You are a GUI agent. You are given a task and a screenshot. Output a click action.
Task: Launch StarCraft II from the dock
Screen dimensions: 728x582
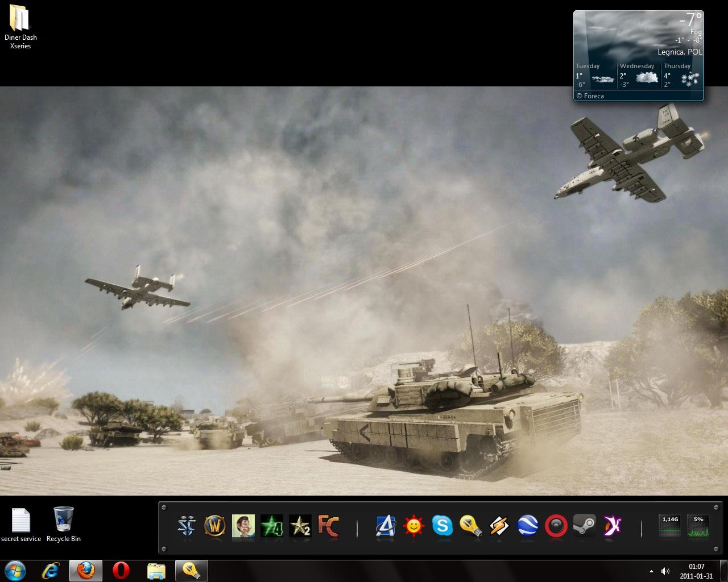click(187, 526)
